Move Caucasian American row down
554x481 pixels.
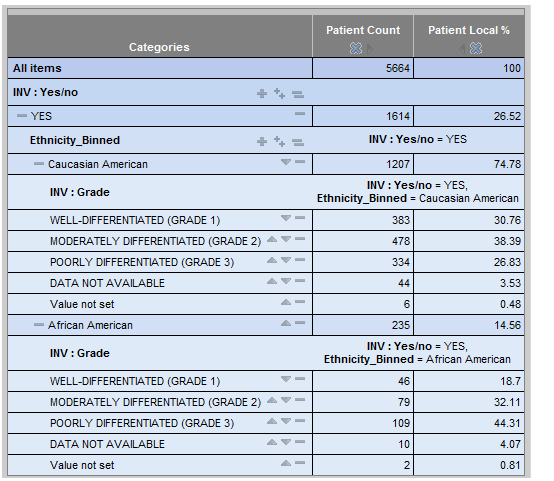tap(286, 162)
